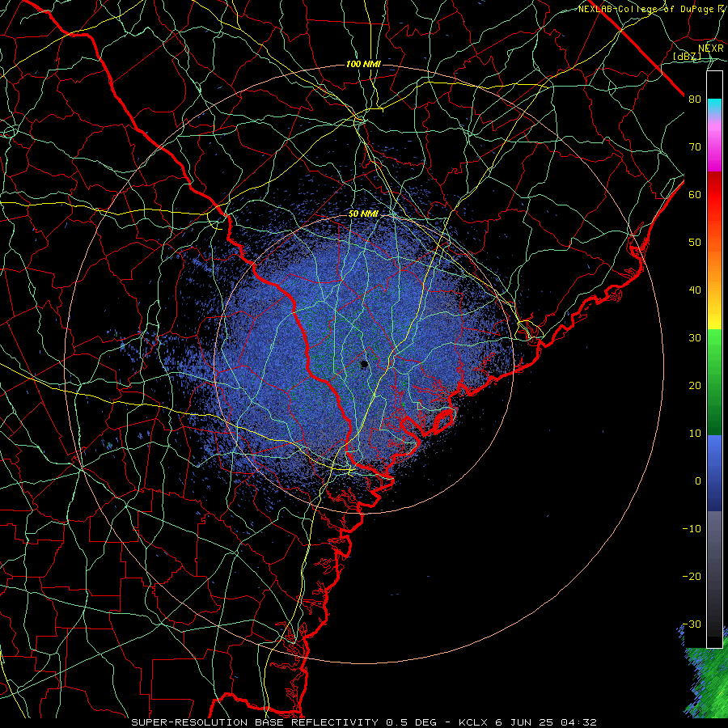Select the -30 value on the dBZ scale

[x=692, y=624]
